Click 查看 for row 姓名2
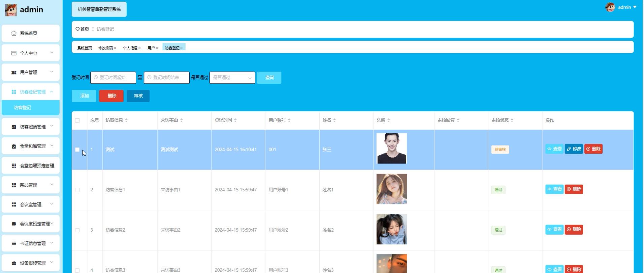Image resolution: width=644 pixels, height=273 pixels. pyautogui.click(x=554, y=230)
